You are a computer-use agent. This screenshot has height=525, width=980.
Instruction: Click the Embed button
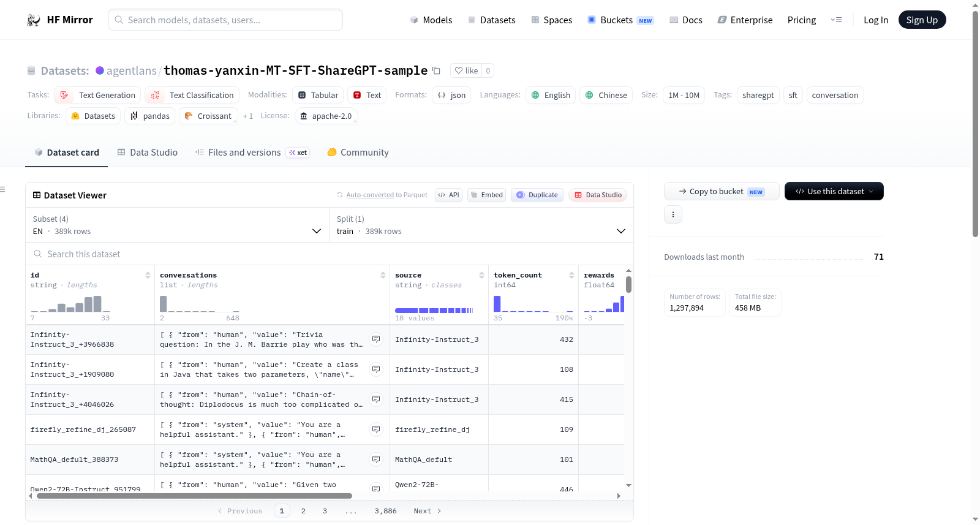[x=486, y=195]
